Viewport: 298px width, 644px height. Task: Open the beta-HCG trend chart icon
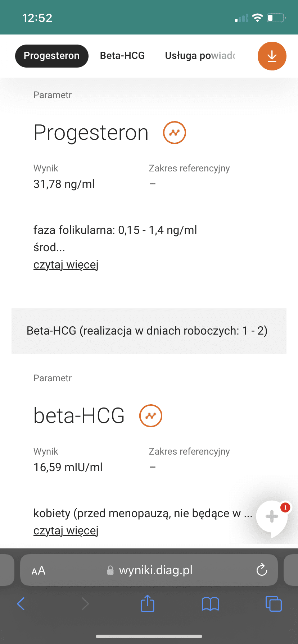pyautogui.click(x=151, y=416)
